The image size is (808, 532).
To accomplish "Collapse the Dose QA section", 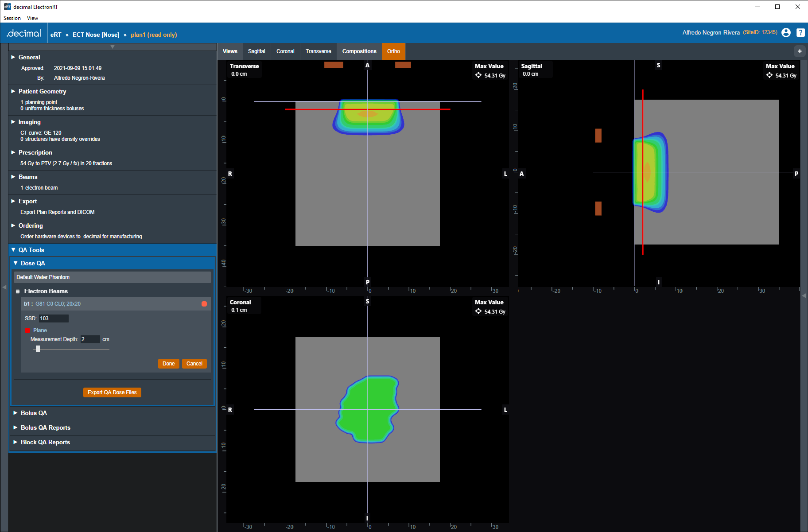I will [x=32, y=263].
